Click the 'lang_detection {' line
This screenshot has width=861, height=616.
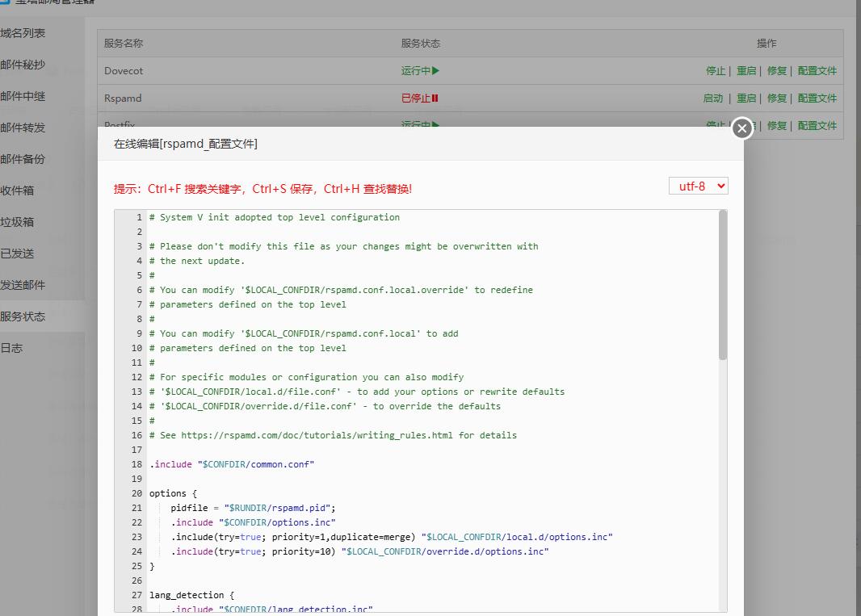point(191,595)
